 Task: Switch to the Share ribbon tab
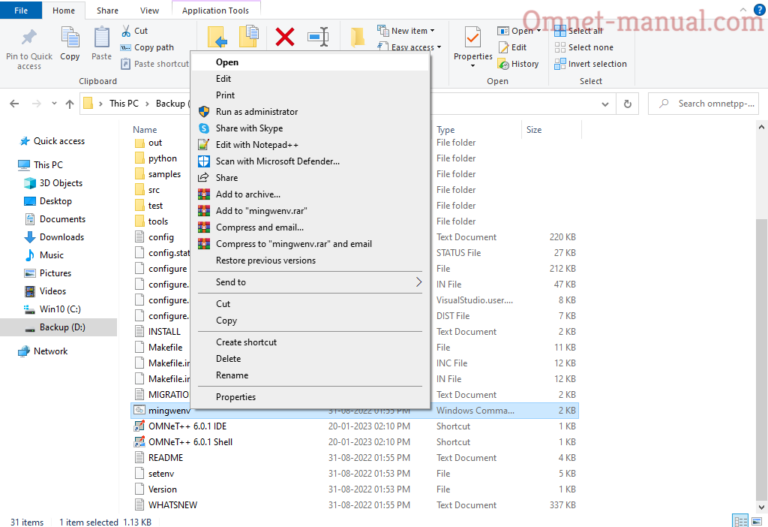(107, 10)
